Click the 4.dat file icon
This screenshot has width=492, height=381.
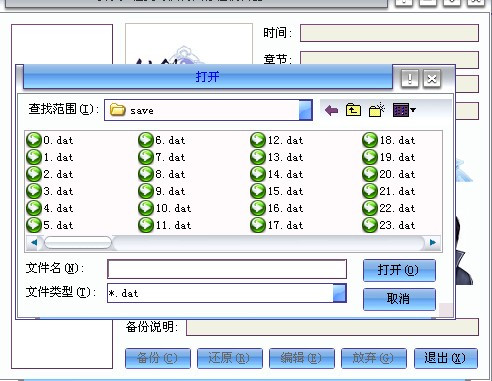pos(34,208)
